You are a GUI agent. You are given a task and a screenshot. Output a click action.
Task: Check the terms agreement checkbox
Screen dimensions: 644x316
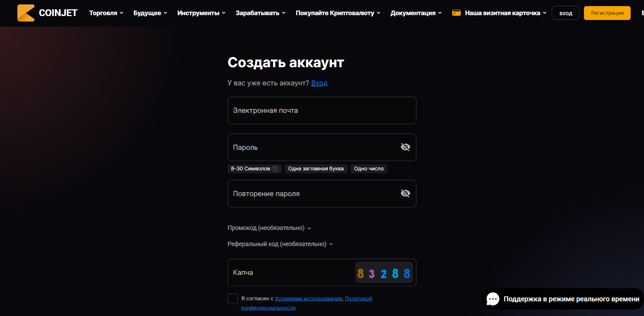[x=233, y=299]
